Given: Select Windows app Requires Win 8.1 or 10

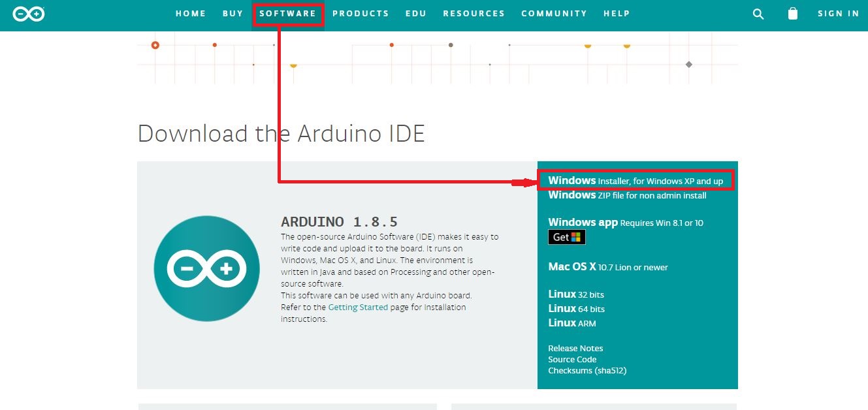Looking at the screenshot, I should coord(626,223).
